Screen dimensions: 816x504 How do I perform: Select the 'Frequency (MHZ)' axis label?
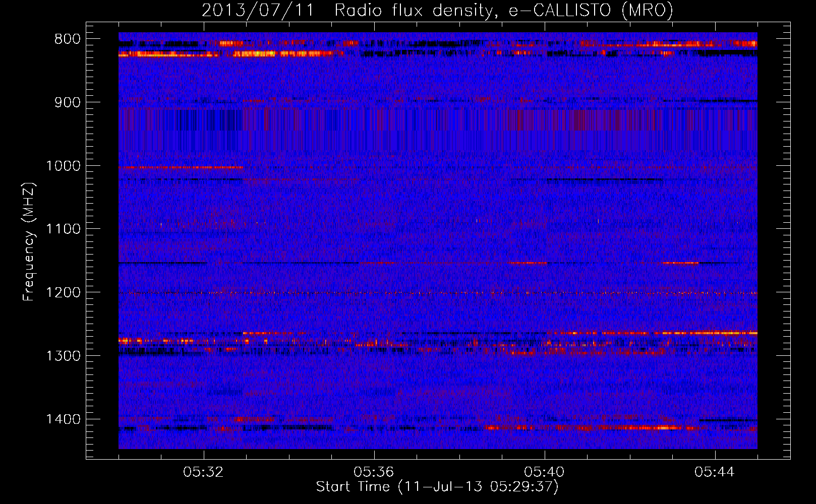29,242
